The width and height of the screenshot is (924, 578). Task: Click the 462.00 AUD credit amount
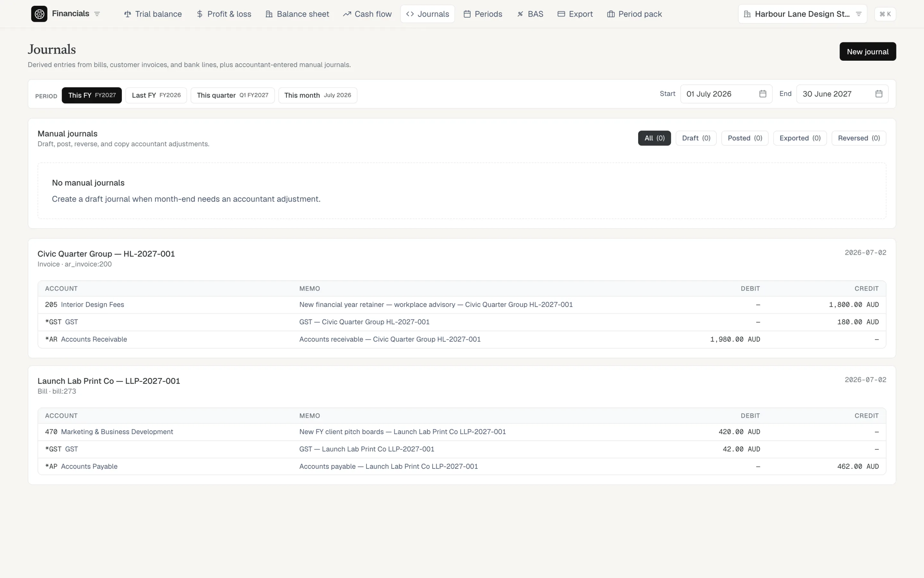(x=858, y=466)
